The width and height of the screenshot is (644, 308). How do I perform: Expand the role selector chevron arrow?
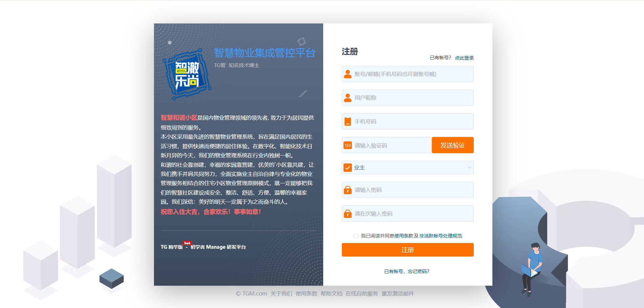469,167
